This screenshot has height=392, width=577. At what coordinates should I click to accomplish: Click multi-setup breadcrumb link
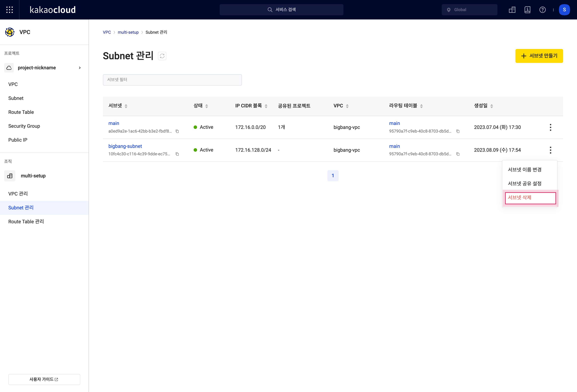(128, 32)
